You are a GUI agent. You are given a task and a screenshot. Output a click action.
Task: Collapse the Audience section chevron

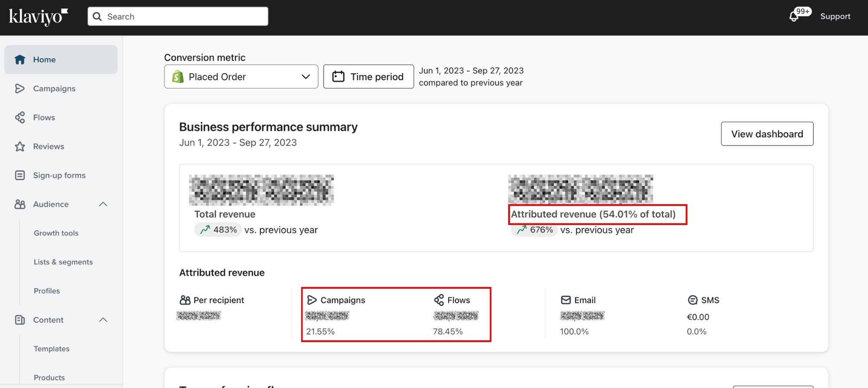pos(103,204)
